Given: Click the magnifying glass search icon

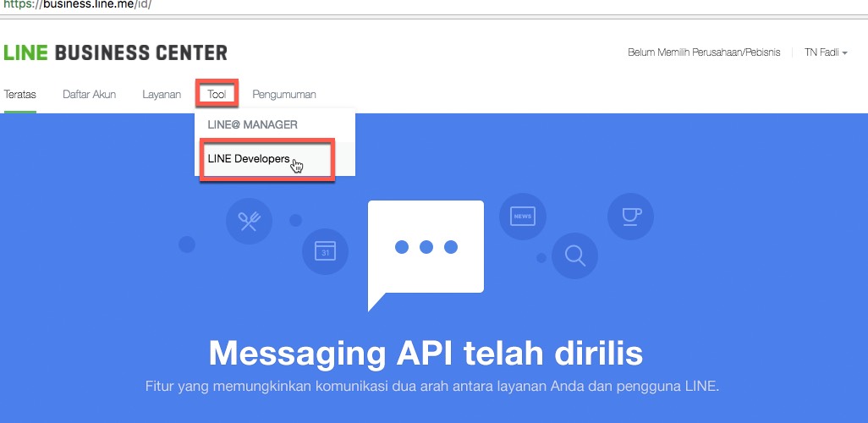Looking at the screenshot, I should [x=574, y=255].
